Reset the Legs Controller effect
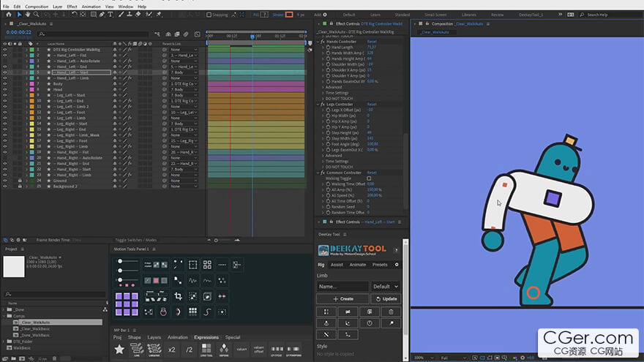This screenshot has height=362, width=644. 372,105
